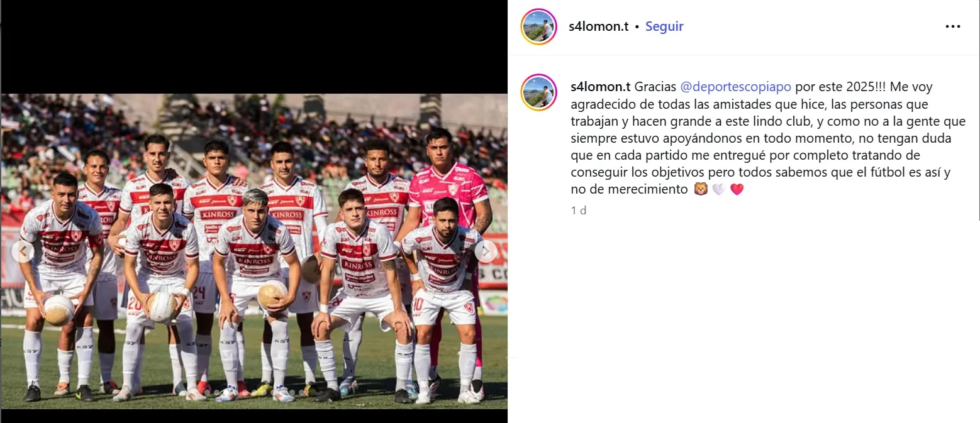This screenshot has height=423, width=980.
Task: Click the team photo of Deportes Copiapó
Action: [x=254, y=251]
